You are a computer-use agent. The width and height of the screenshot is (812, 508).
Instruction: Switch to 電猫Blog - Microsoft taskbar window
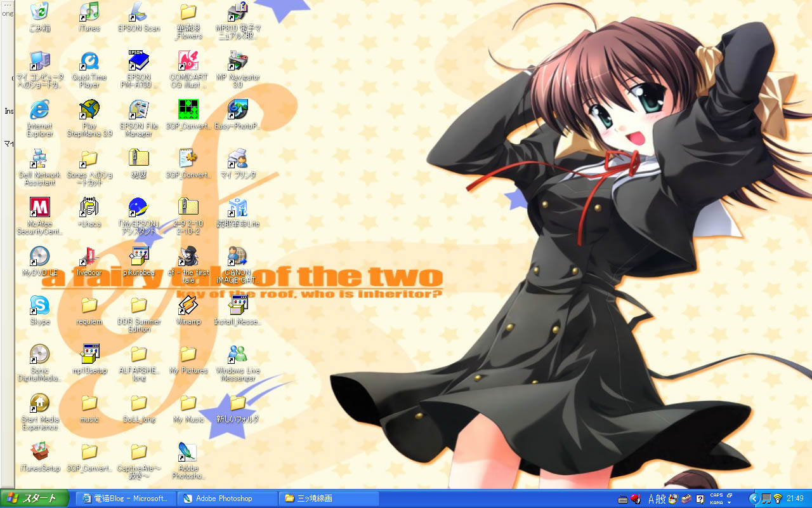(x=126, y=498)
